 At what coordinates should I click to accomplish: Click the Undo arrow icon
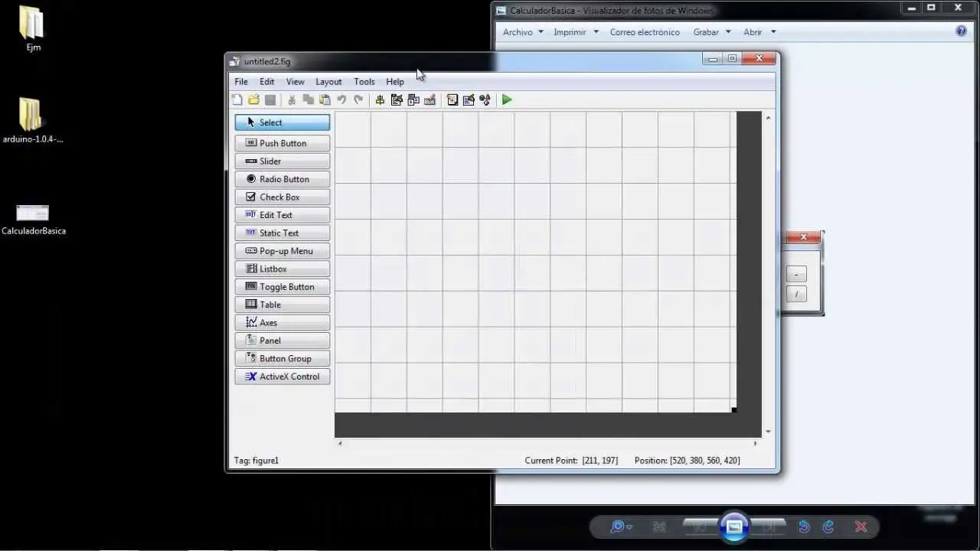point(341,99)
